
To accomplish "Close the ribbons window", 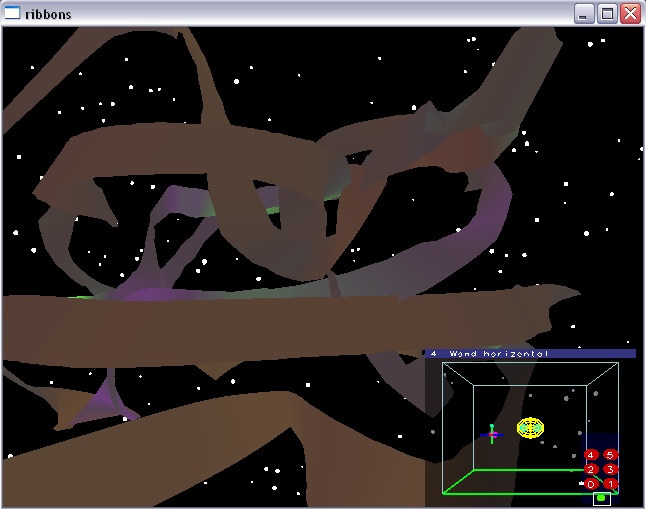I will (x=630, y=14).
